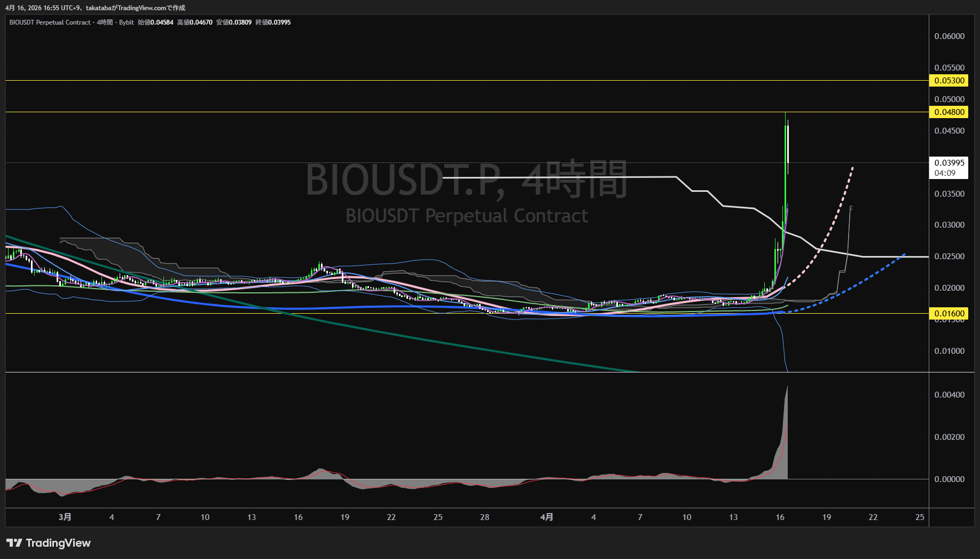Click the chart creation timestamp header text
The image size is (980, 559).
[x=95, y=8]
